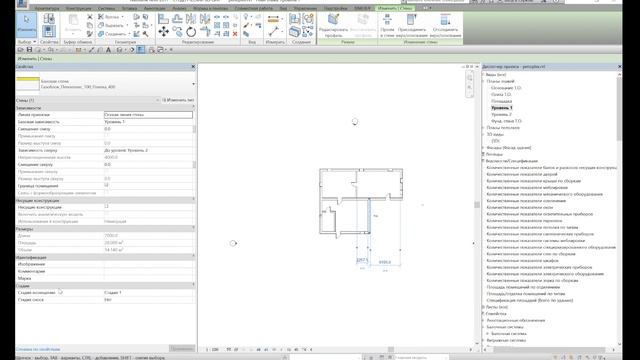Open the Системы ribbon tab
This screenshot has width=640, height=360.
pos(106,8)
